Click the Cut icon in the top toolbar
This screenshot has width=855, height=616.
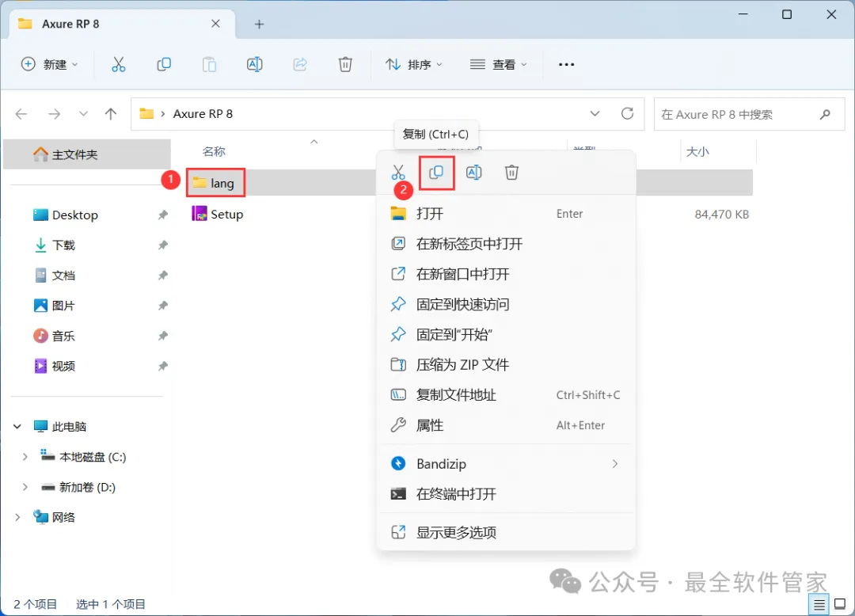(x=118, y=64)
